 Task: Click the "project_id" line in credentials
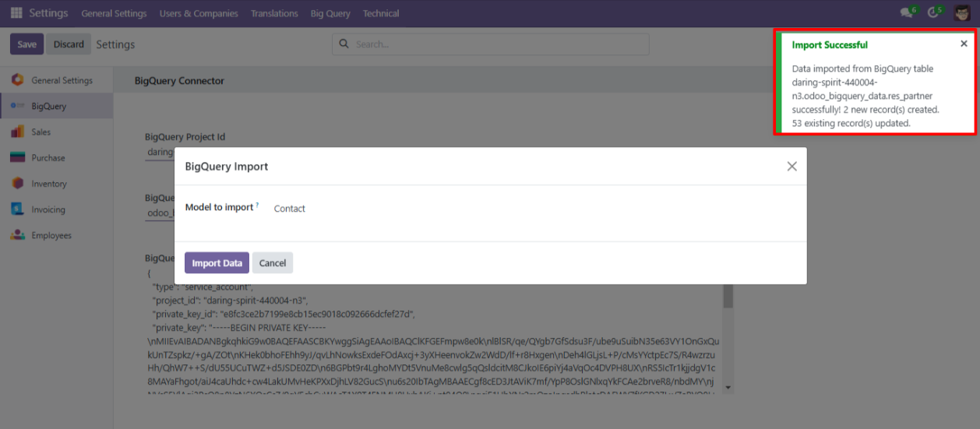click(230, 301)
